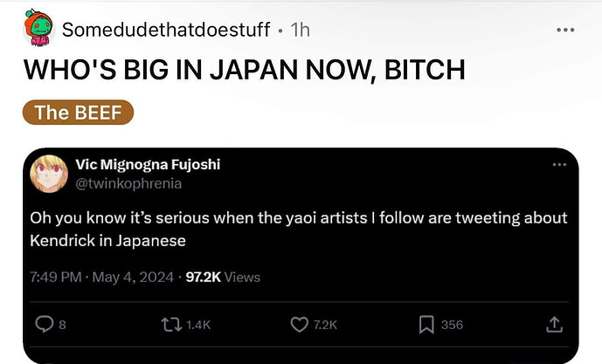Image resolution: width=602 pixels, height=364 pixels.
Task: Click Somedudethatdoestuff's profile avatar
Action: pyautogui.click(x=38, y=28)
